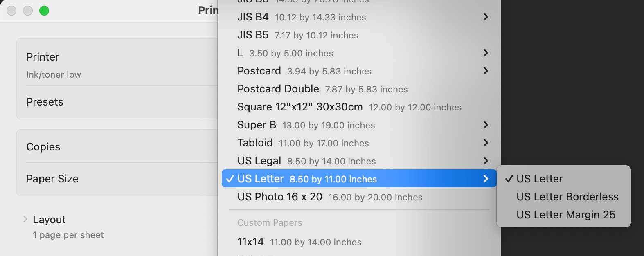644x256 pixels.
Task: Select US Letter Margin 25 option
Action: pos(565,215)
